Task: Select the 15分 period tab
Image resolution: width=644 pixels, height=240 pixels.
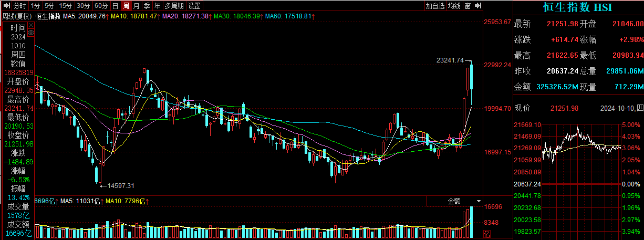Action: click(x=65, y=6)
